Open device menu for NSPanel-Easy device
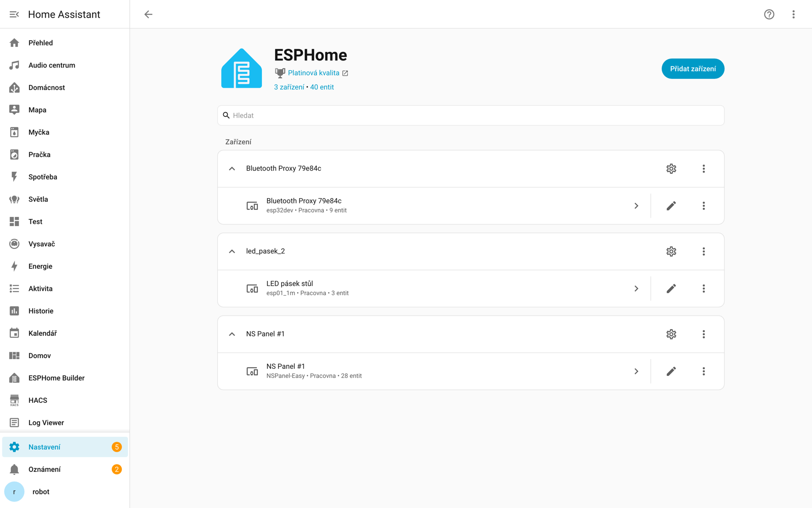This screenshot has width=812, height=508. click(703, 371)
